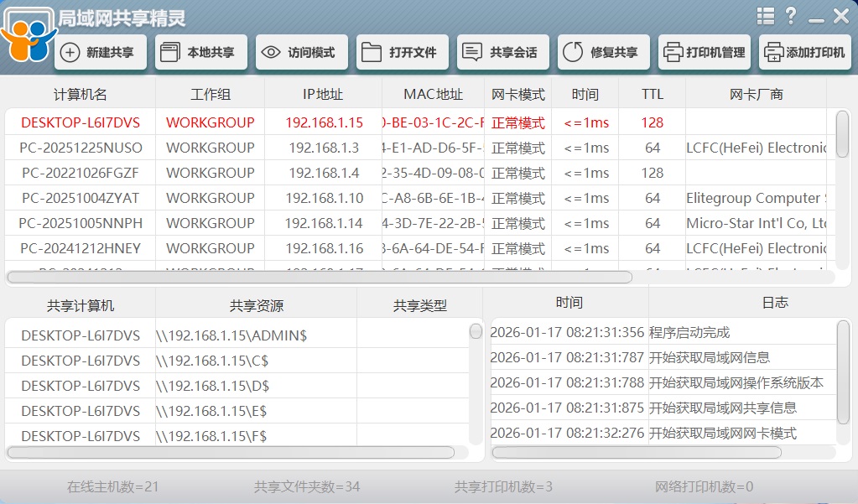Select the 访问模式 eye icon
The image size is (858, 504).
(x=270, y=53)
